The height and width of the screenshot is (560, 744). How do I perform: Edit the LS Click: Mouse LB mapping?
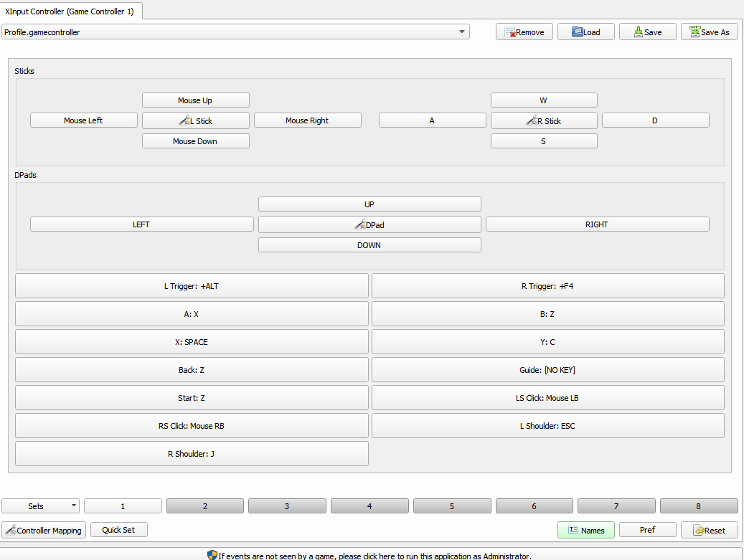click(x=547, y=397)
